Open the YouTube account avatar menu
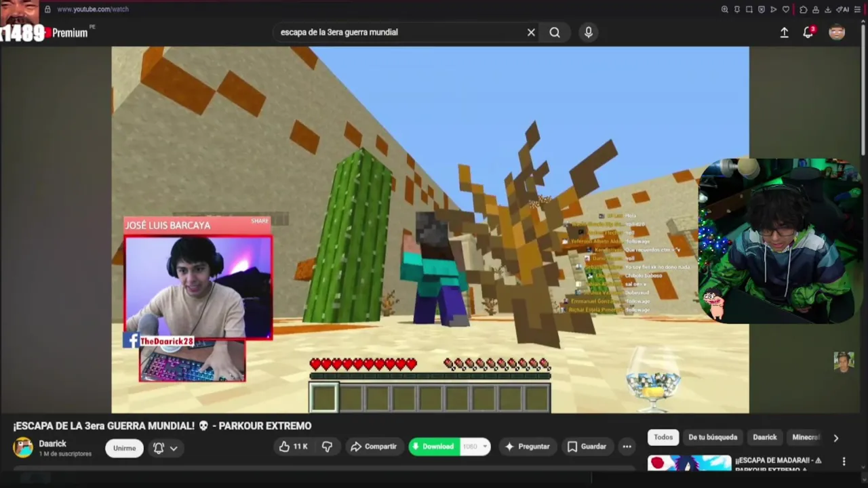This screenshot has width=868, height=488. [x=837, y=32]
